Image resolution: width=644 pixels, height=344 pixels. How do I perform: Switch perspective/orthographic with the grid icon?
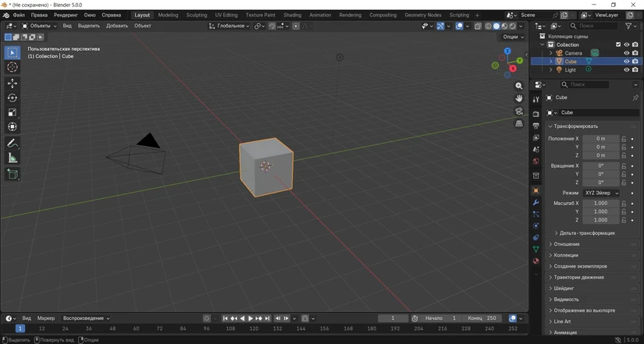pyautogui.click(x=519, y=123)
